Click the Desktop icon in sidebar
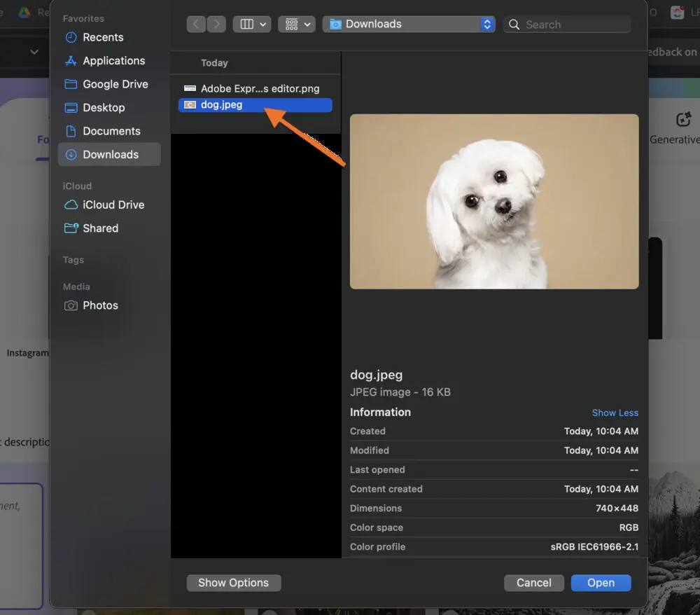This screenshot has height=615, width=700. coord(71,108)
